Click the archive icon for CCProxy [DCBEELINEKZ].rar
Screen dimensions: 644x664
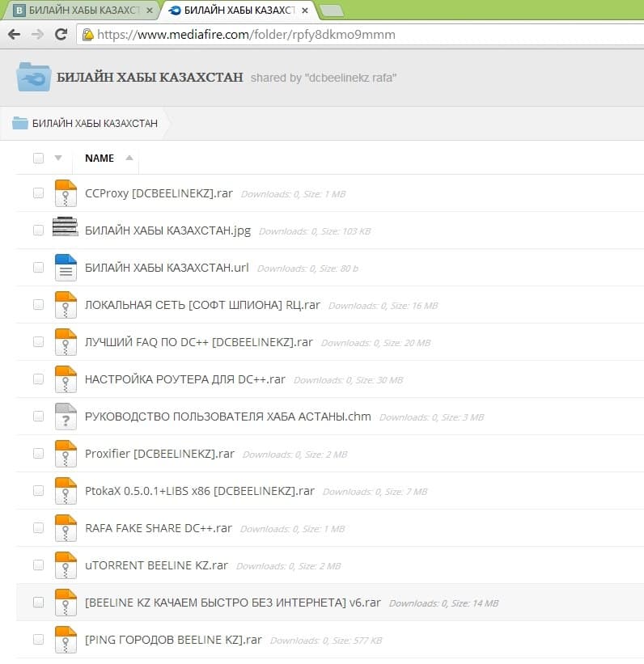[x=66, y=193]
